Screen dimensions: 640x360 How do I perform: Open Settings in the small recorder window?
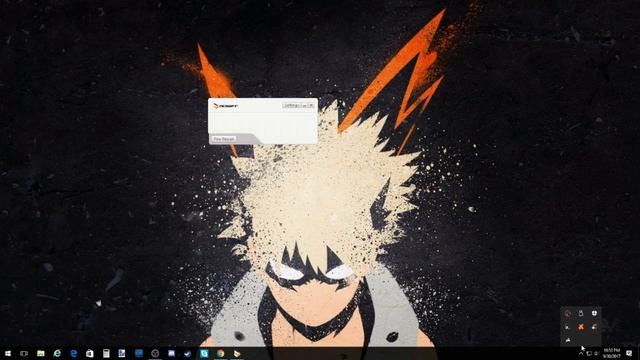[x=292, y=105]
